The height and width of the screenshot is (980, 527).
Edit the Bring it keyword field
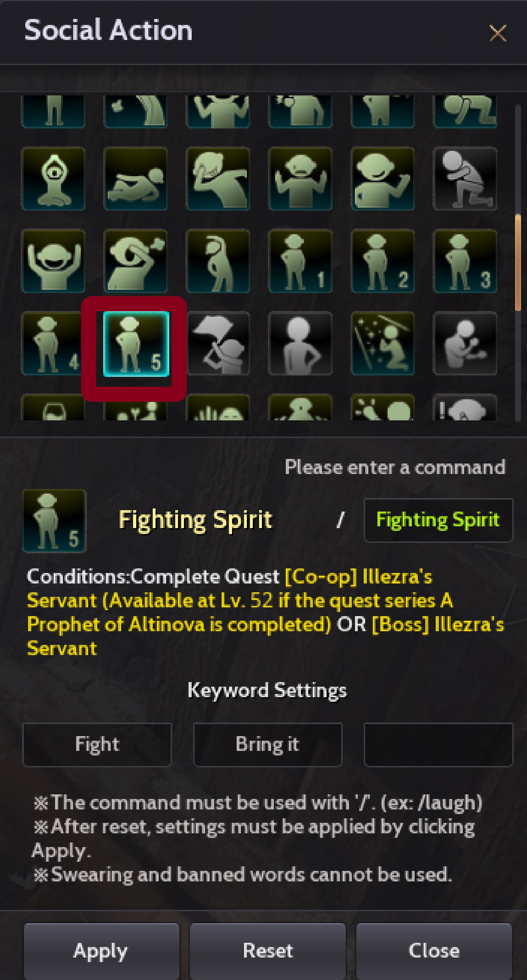(x=268, y=744)
